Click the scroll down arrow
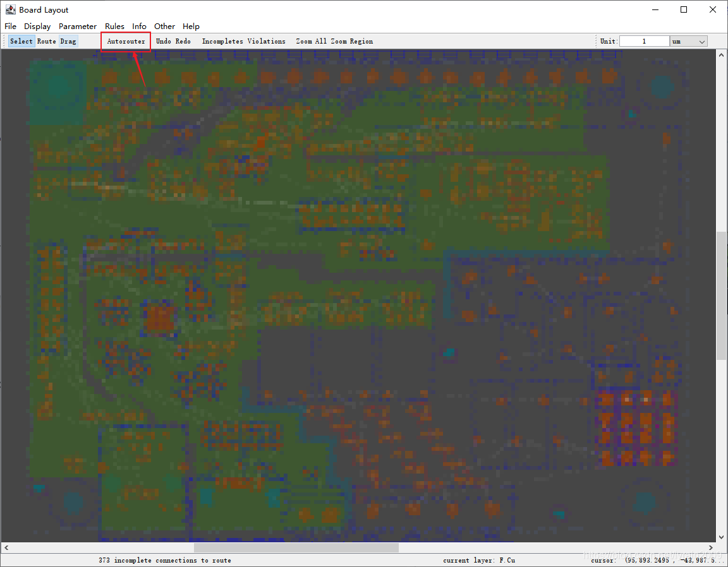 721,537
